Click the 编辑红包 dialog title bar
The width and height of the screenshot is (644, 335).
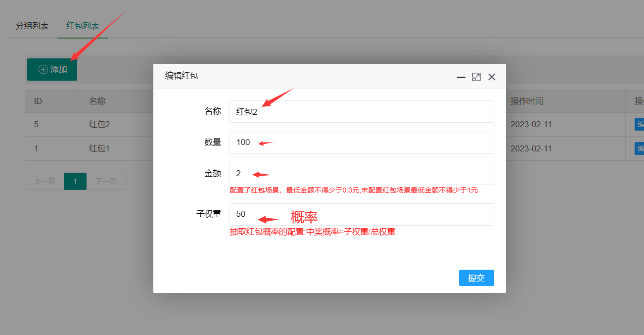tap(297, 76)
